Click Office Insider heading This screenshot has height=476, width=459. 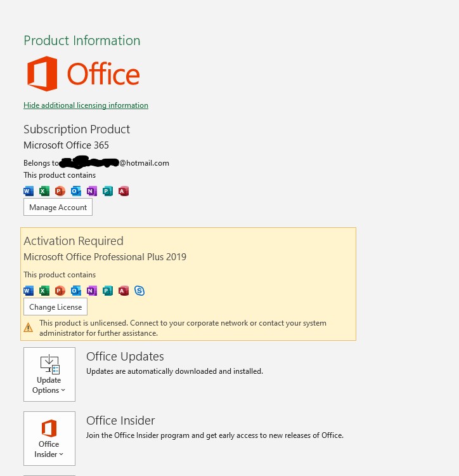120,420
